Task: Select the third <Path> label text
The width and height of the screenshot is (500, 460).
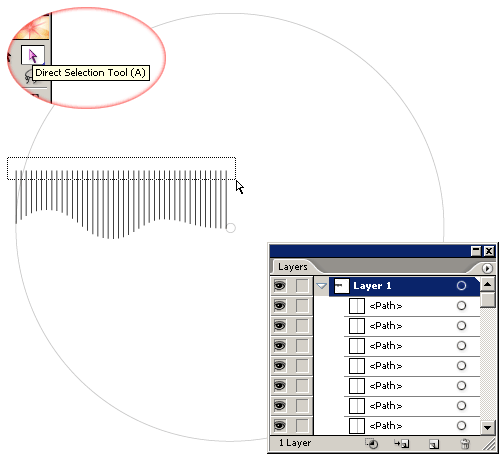Action: [386, 346]
